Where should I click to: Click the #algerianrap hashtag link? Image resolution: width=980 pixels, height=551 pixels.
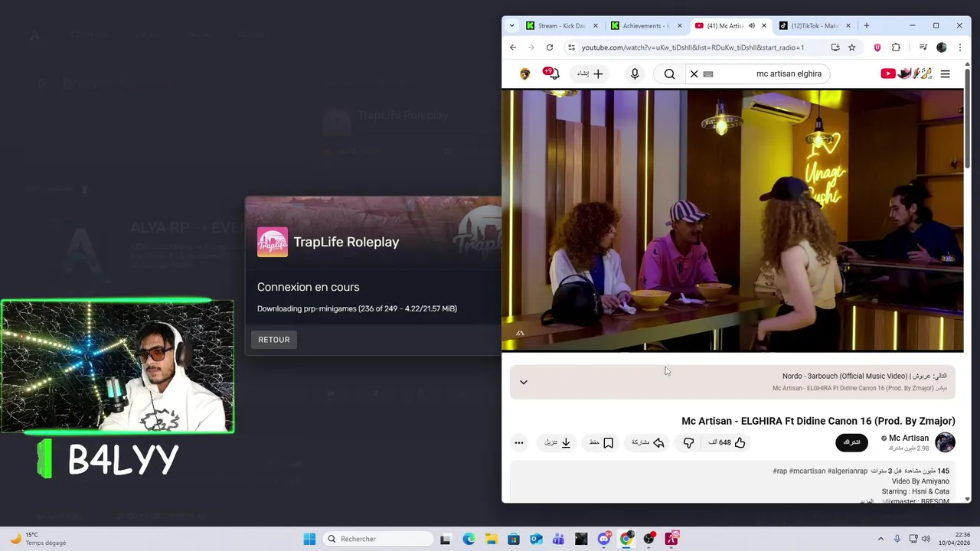click(847, 471)
